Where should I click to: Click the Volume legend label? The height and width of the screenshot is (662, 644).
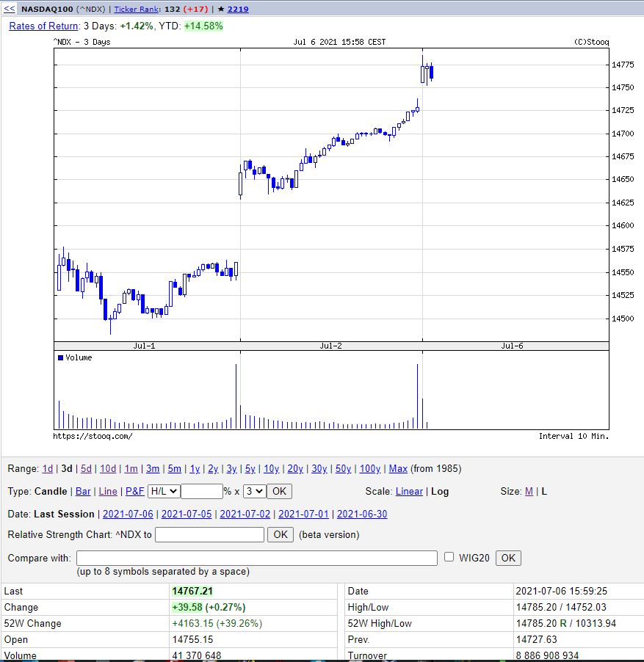click(79, 357)
